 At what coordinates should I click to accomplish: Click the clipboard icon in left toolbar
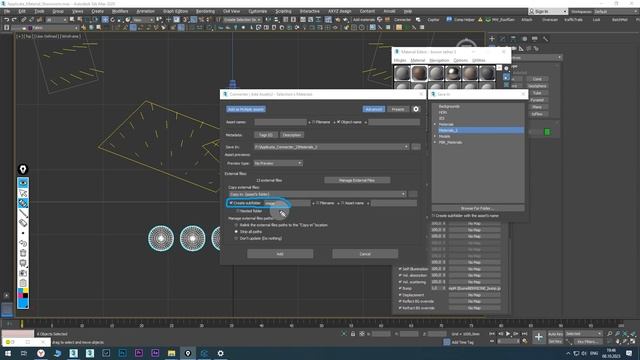coord(23,283)
